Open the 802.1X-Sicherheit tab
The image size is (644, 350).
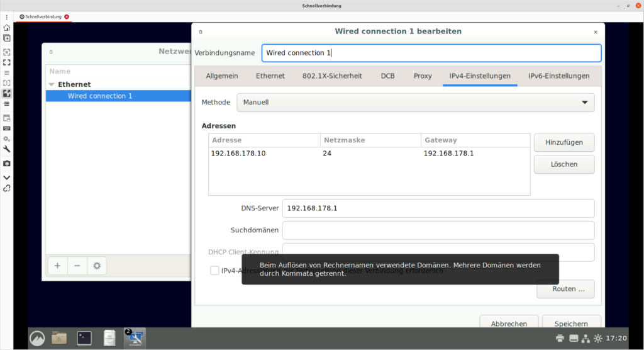coord(332,76)
